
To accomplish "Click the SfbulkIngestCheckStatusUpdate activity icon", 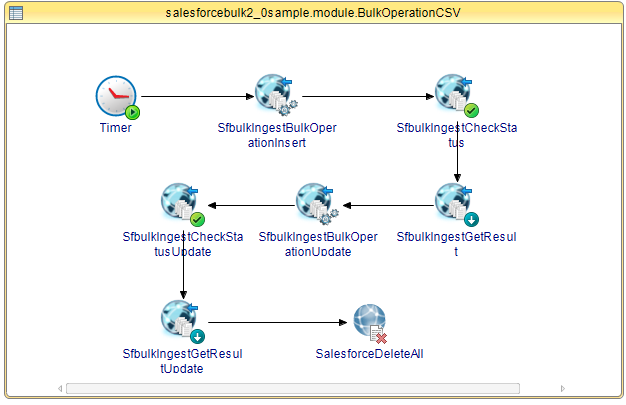I will (183, 204).
